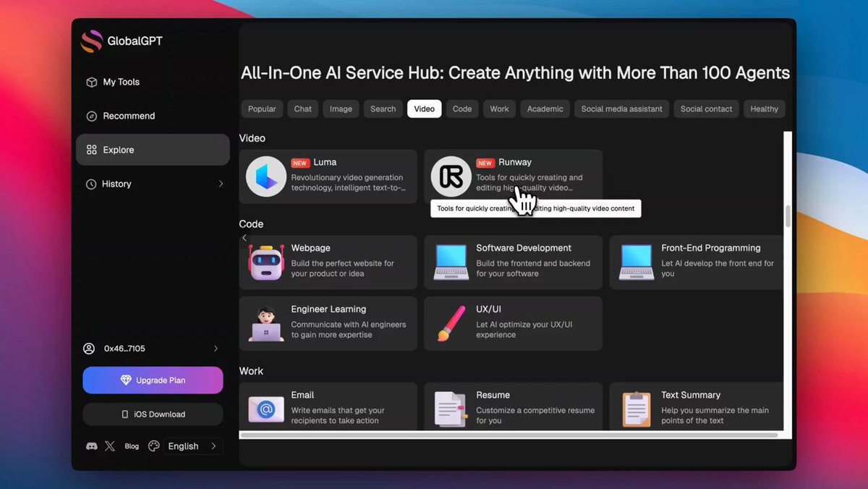Screen dimensions: 868x489
Task: Click the Runway NEW badge
Action: (485, 163)
